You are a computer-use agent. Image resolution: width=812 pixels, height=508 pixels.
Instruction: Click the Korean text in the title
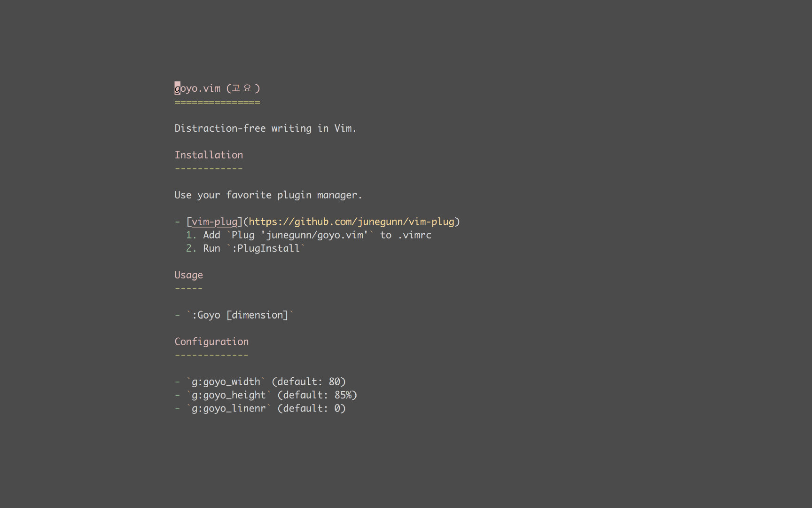(x=242, y=88)
